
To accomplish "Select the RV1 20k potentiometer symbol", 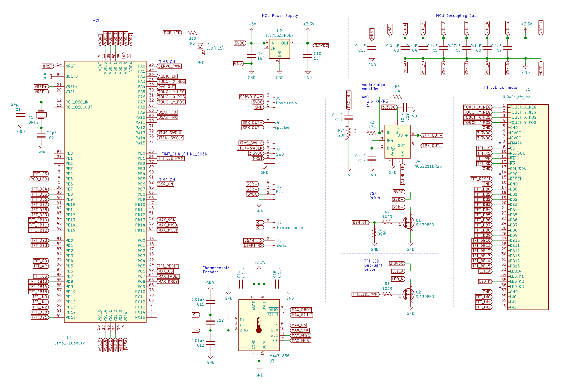I will 348,133.
